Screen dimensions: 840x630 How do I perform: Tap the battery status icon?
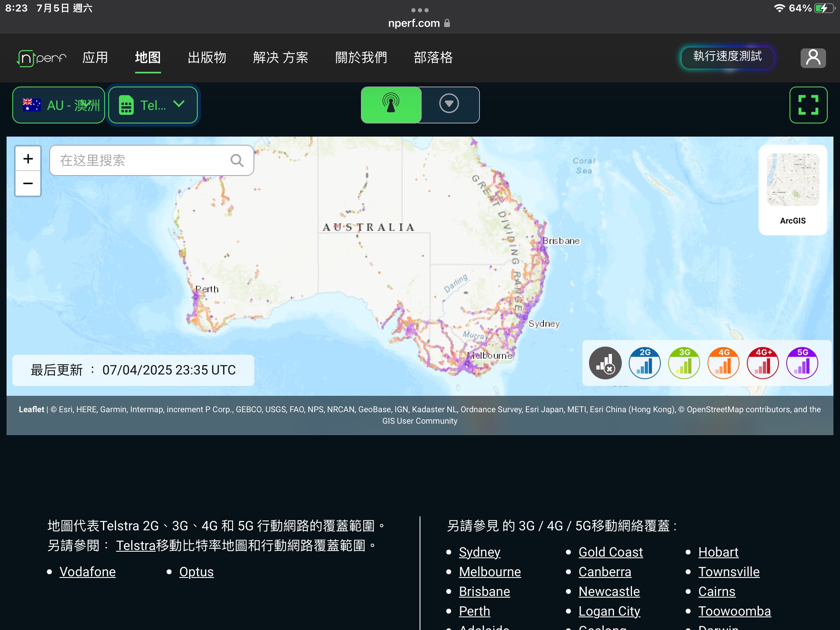coord(825,8)
